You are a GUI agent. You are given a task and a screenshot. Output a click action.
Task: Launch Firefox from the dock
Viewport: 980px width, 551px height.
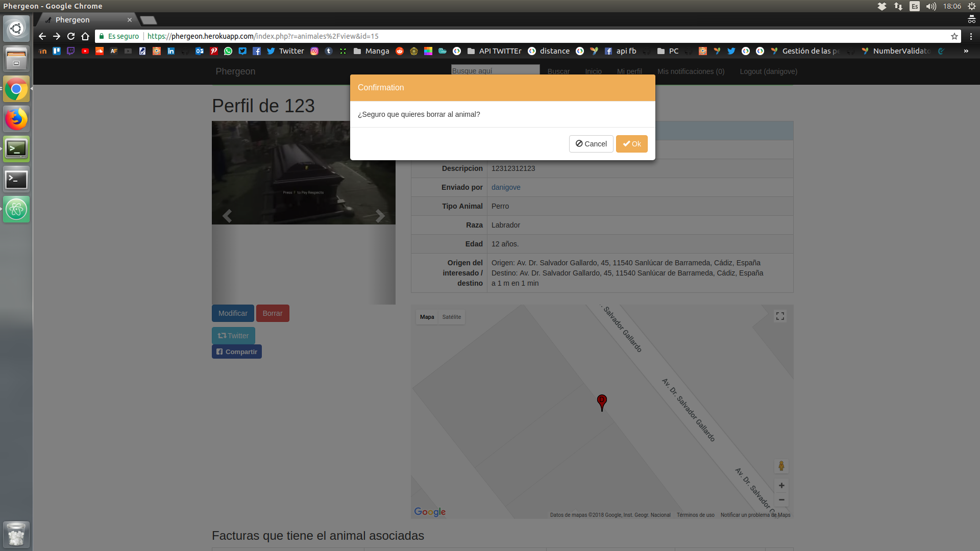click(16, 119)
